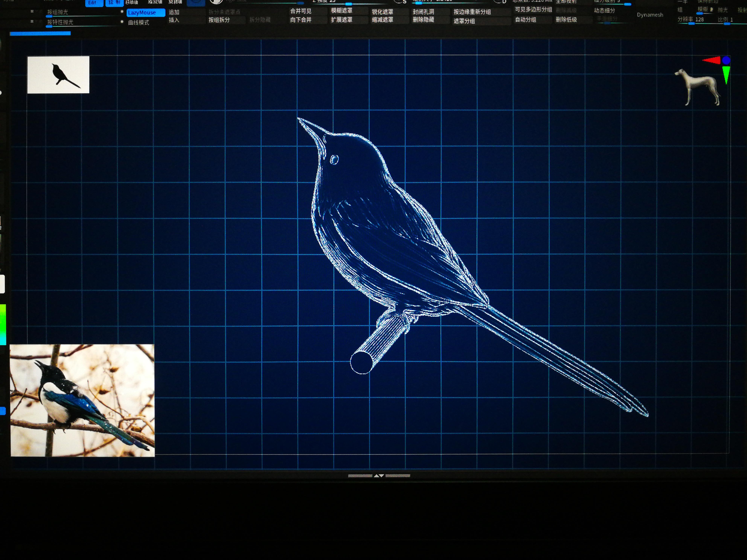Click 向下合并 merge down button
Screen dimensions: 747x560
(301, 20)
